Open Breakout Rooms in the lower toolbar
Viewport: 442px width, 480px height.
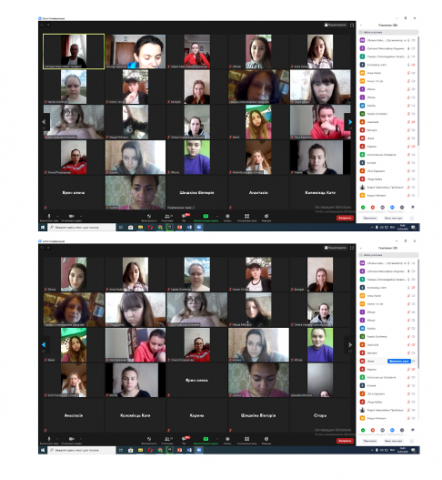[247, 439]
